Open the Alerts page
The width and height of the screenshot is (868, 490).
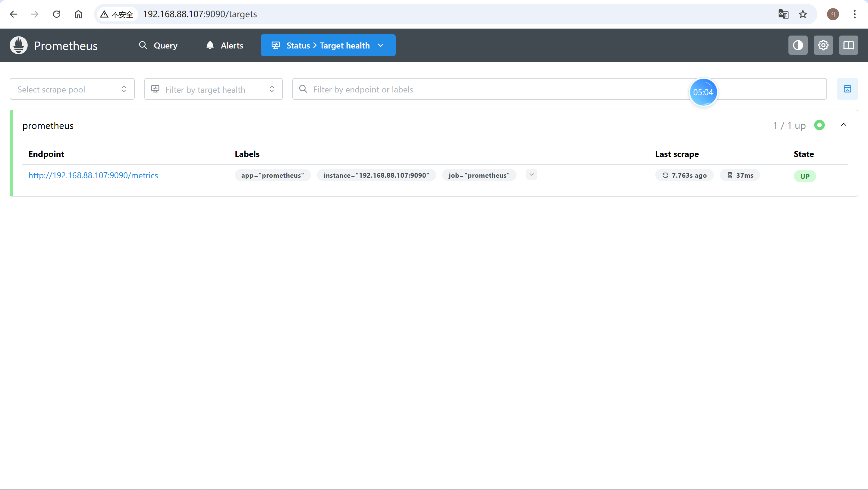tap(225, 45)
